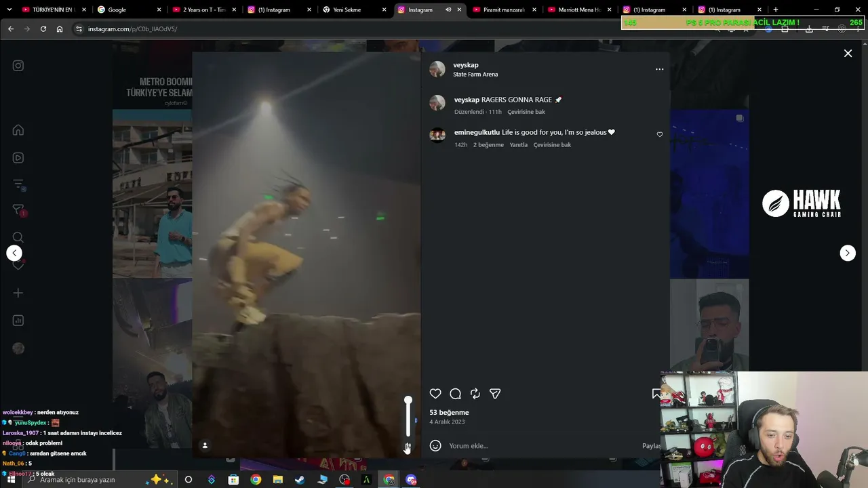Open Dashboard chart icon in Instagram sidebar
Image resolution: width=868 pixels, height=488 pixels.
pos(18,321)
